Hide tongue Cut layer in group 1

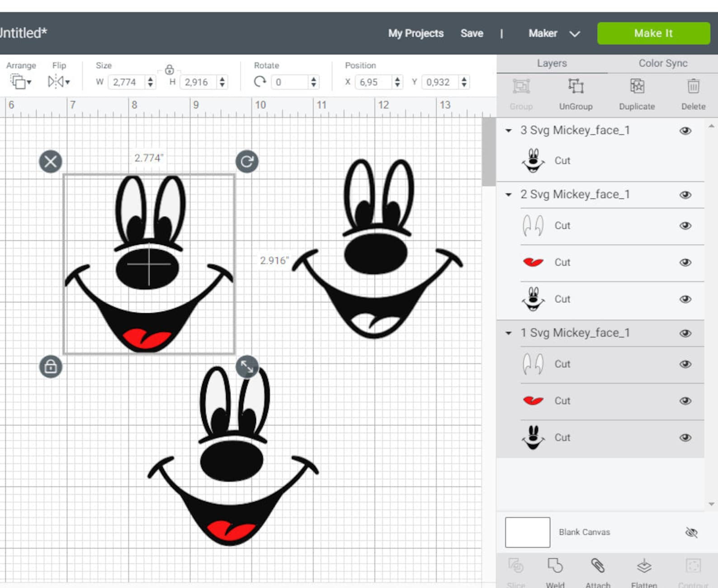[685, 400]
